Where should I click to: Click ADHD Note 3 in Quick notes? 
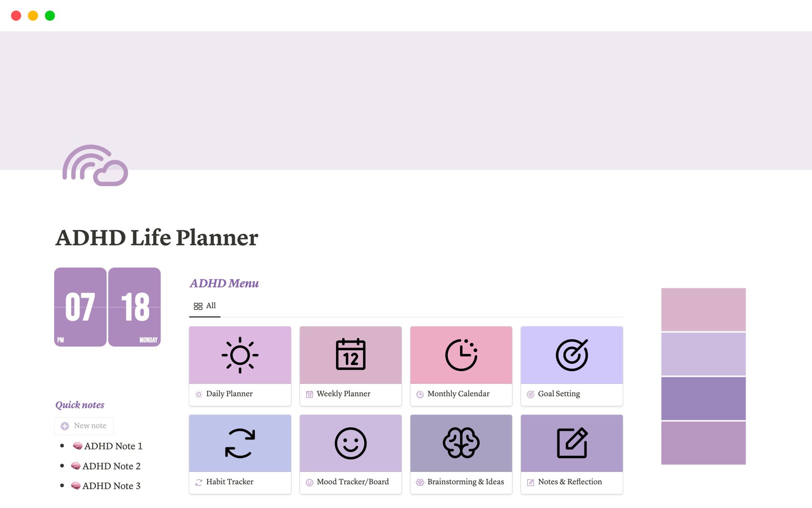[x=105, y=485]
